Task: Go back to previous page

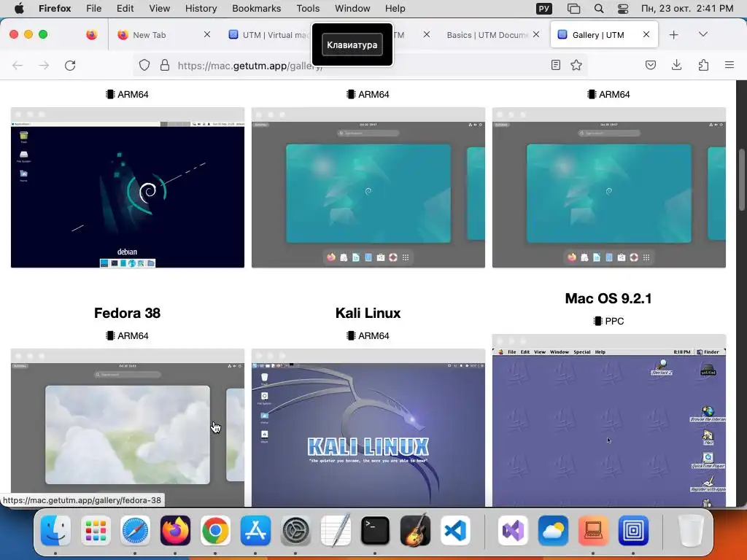Action: pyautogui.click(x=18, y=65)
